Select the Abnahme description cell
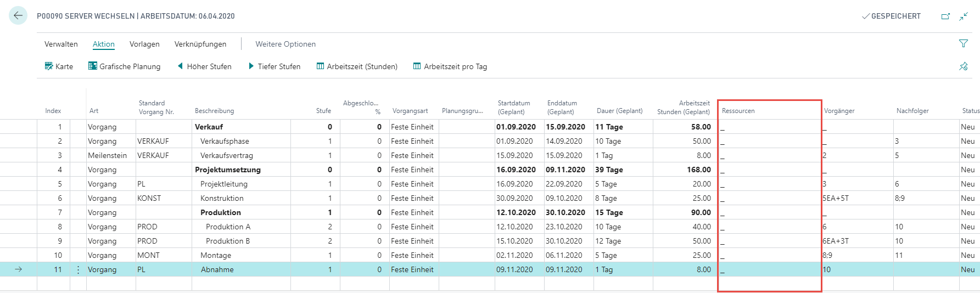The height and width of the screenshot is (293, 980). point(241,269)
